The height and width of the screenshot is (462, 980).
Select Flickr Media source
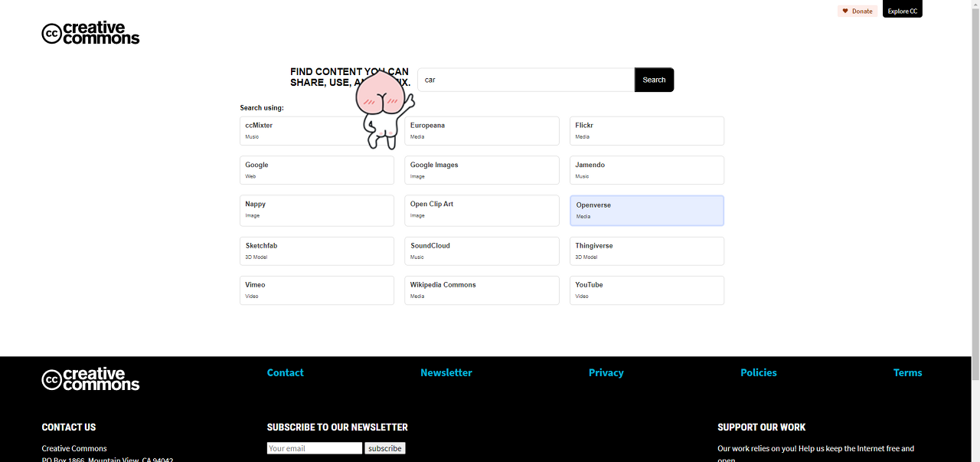647,131
